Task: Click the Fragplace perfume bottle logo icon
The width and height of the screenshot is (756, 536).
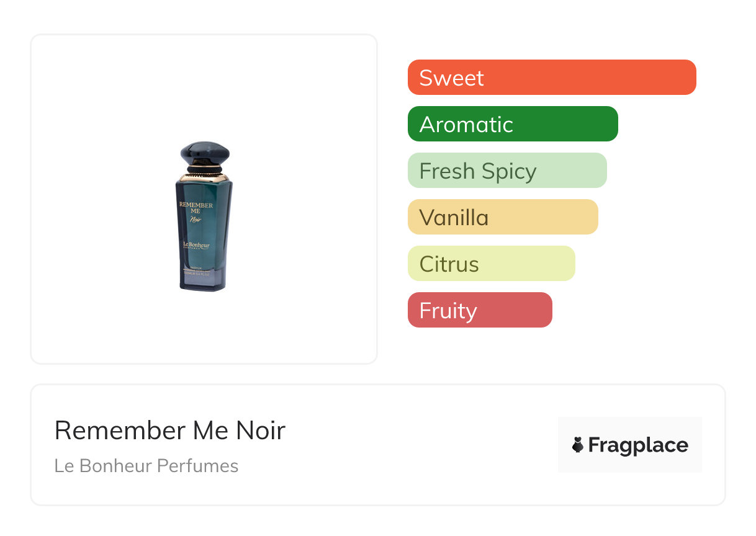Action: coord(578,445)
